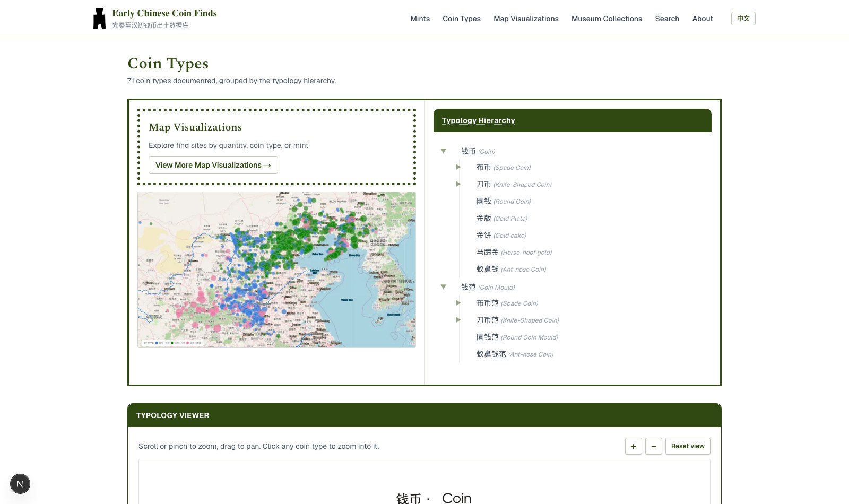
Task: Expand the 布币范 mould node
Action: click(458, 303)
